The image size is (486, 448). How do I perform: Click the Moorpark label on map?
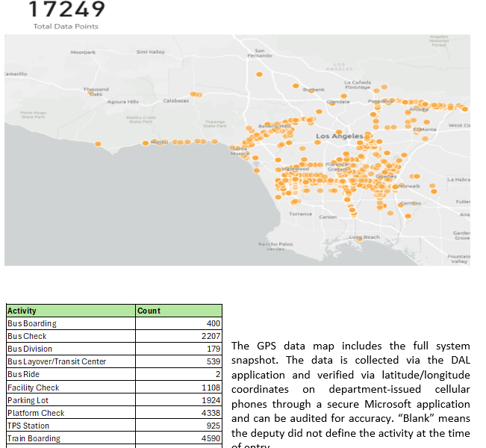click(82, 52)
